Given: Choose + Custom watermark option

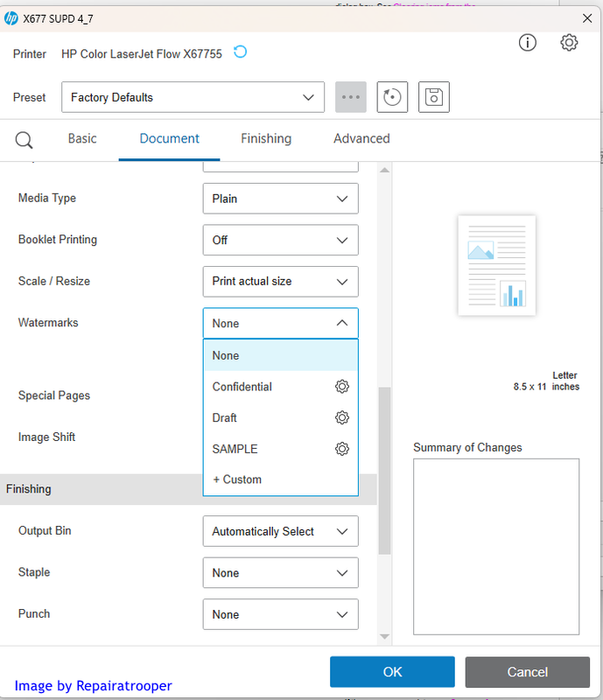Looking at the screenshot, I should (x=281, y=479).
